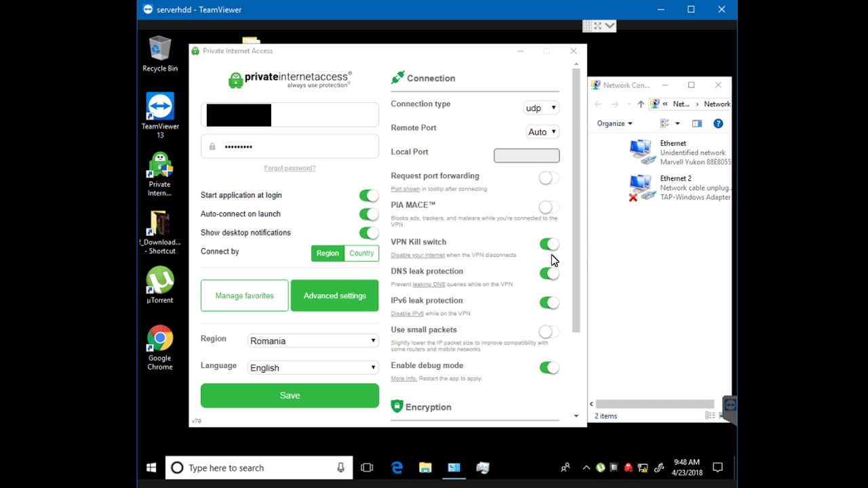
Task: Show hidden icons in system tray
Action: pyautogui.click(x=587, y=468)
